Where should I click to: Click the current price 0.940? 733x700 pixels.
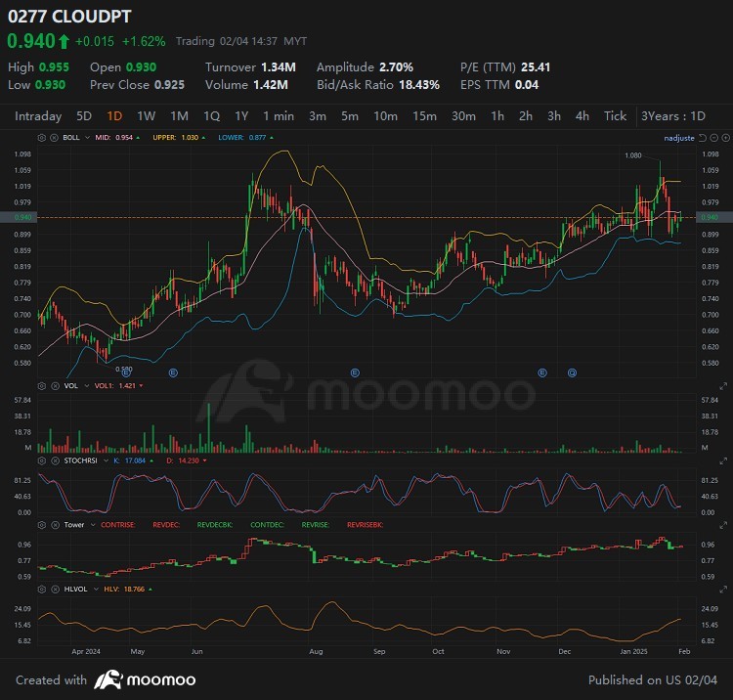pos(31,41)
